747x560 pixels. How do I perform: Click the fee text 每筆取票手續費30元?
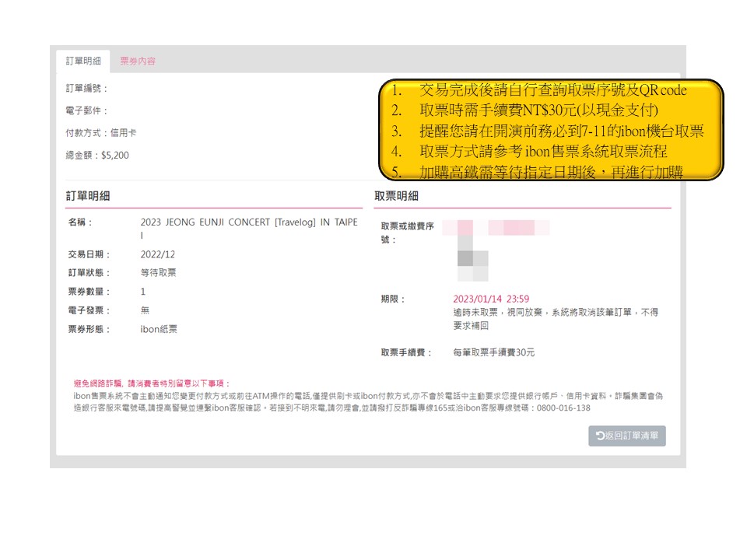pos(494,352)
